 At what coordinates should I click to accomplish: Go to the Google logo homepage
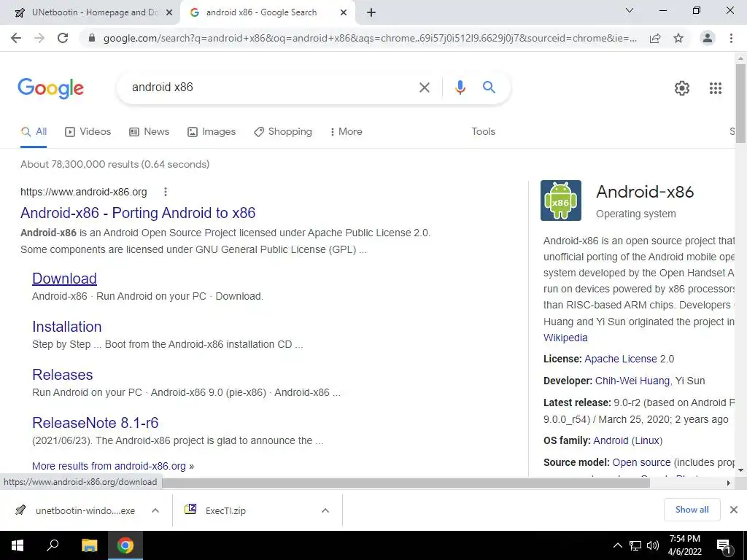tap(50, 88)
